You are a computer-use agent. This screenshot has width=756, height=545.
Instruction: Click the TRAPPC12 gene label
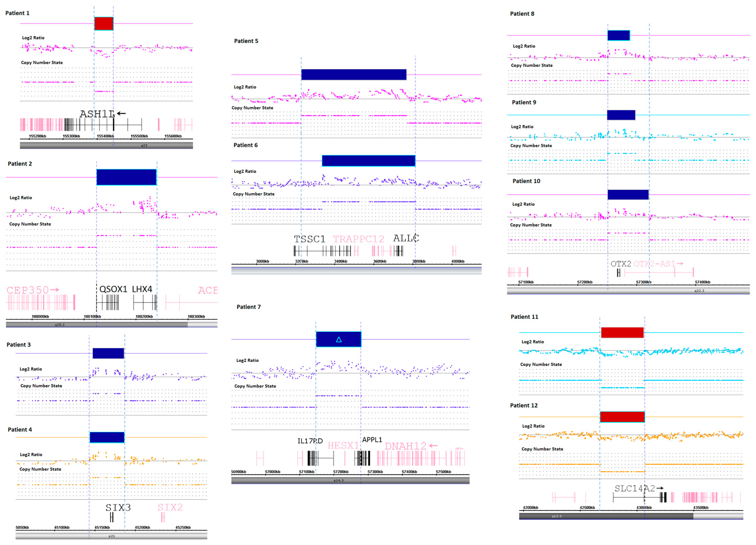coord(358,239)
